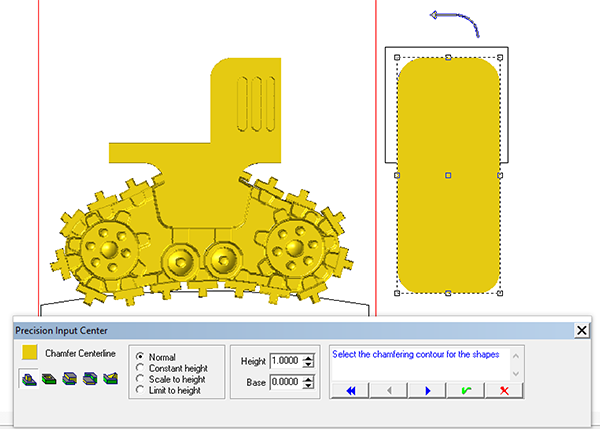Click the top-right selection handle of rectangle
Image resolution: width=600 pixels, height=429 pixels.
click(500, 57)
